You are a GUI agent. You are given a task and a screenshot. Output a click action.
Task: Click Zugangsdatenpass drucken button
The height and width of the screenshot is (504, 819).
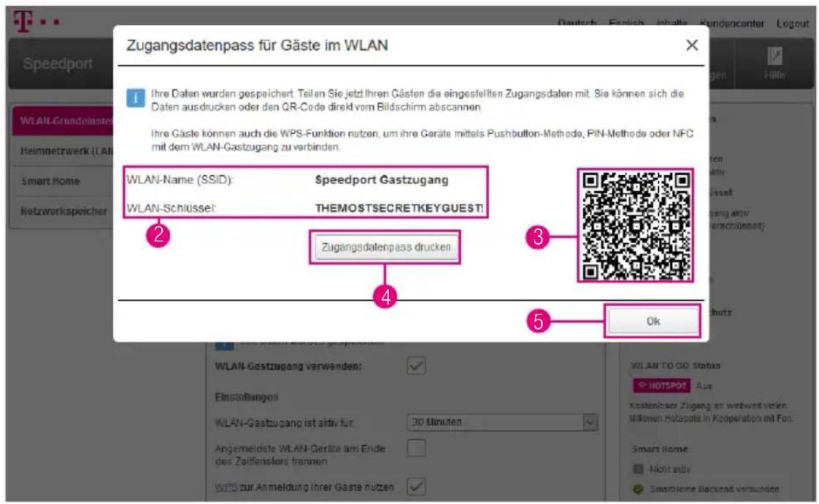point(386,248)
